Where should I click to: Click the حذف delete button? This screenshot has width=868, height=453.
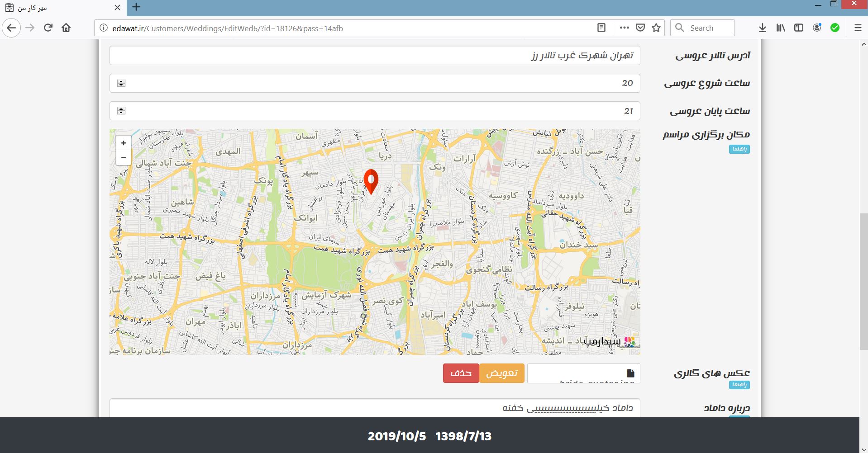(461, 373)
